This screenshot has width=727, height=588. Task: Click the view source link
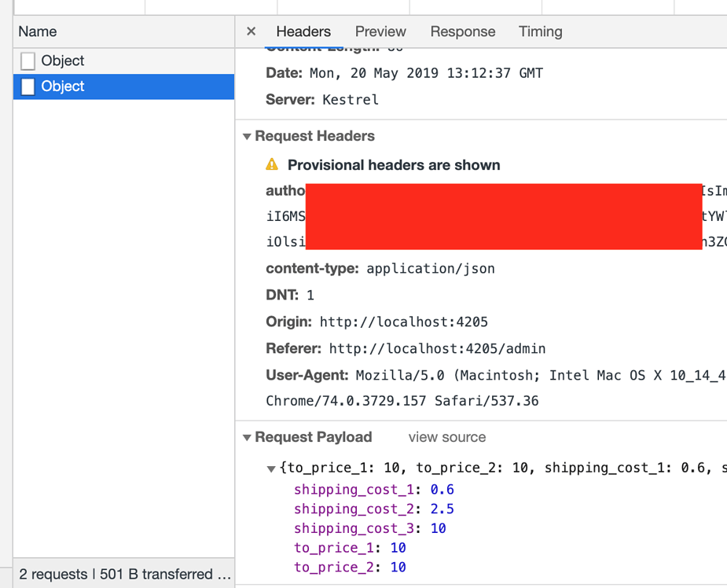coord(446,437)
